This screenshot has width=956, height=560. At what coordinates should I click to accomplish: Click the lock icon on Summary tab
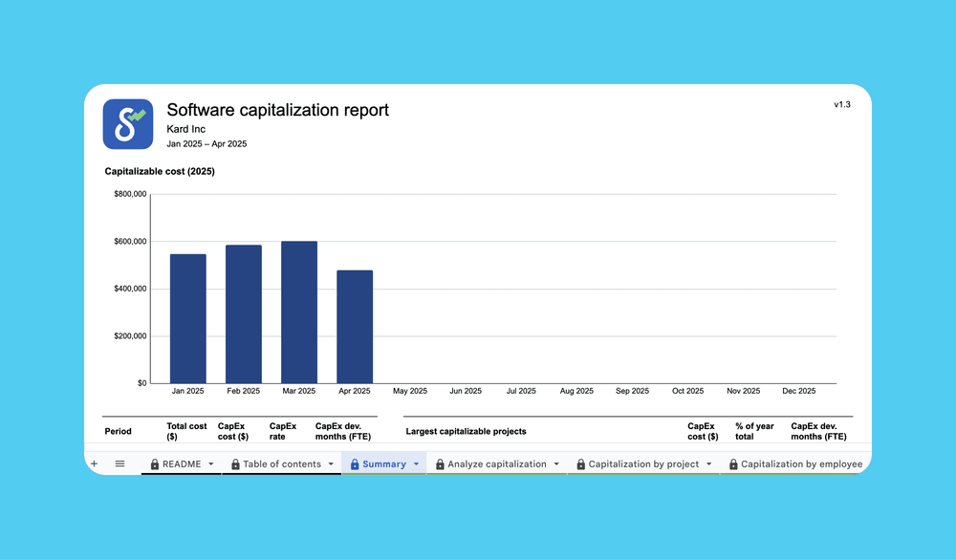353,463
